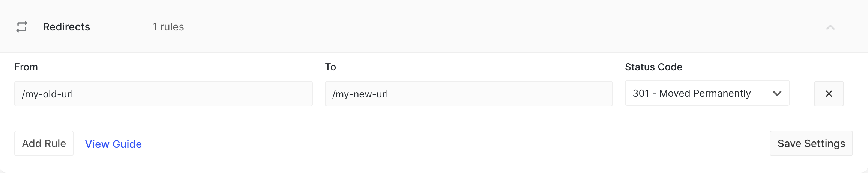Image resolution: width=868 pixels, height=173 pixels.
Task: Click the Redirects section heading
Action: [66, 27]
